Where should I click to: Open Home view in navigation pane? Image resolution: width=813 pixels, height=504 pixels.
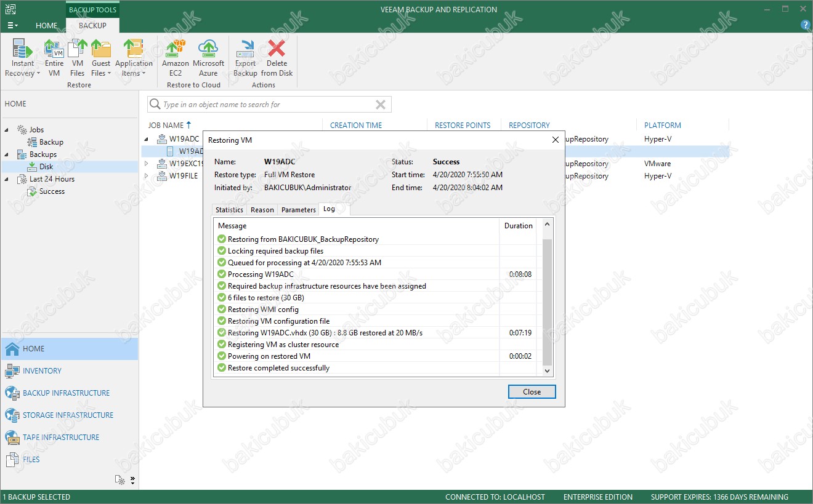tap(69, 348)
